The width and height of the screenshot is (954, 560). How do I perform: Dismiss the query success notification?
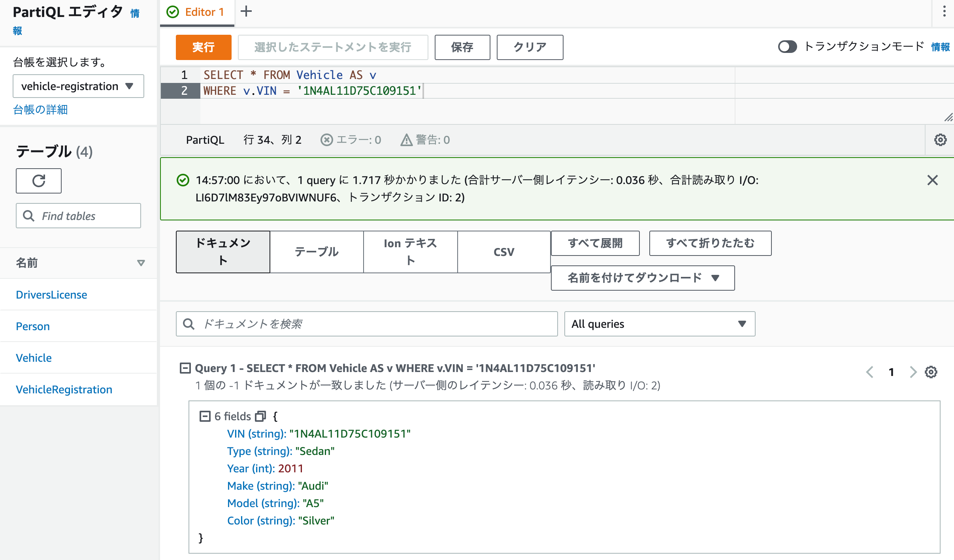(932, 180)
